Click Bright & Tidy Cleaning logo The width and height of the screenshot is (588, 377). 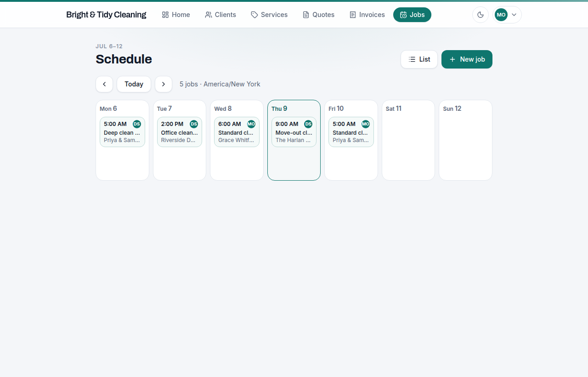[x=106, y=15]
